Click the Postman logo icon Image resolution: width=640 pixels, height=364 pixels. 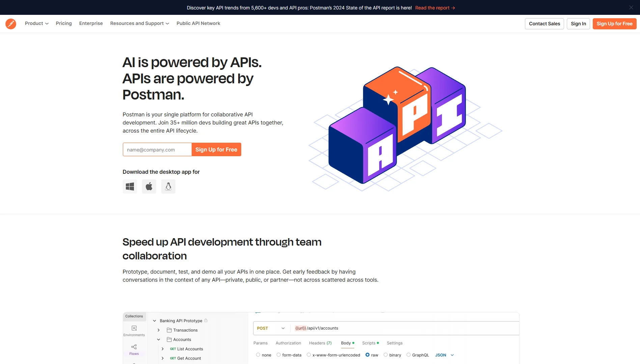11,24
